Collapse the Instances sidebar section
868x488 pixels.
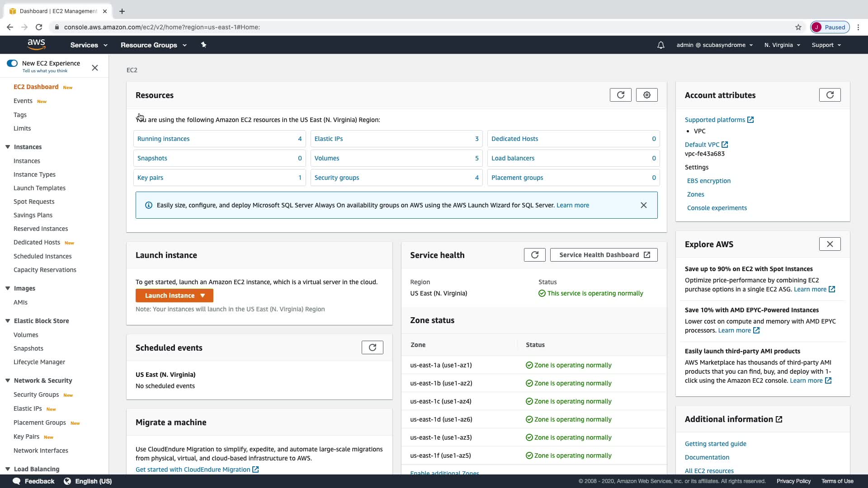pos(8,147)
